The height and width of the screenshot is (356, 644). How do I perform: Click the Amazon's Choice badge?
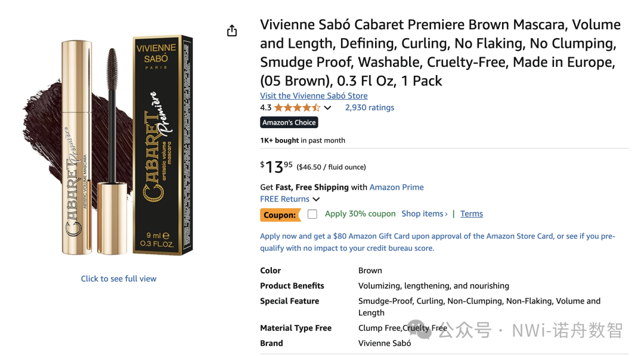(289, 122)
